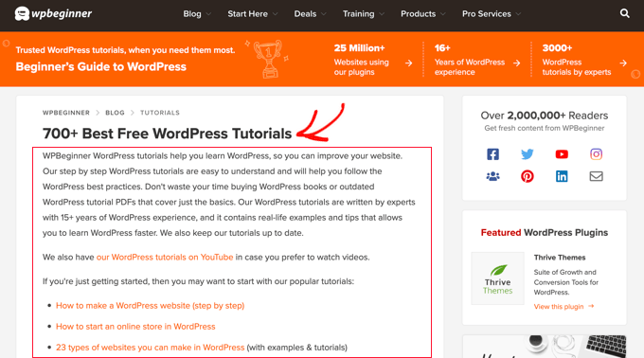Click Featured WordPress Plugins heading
This screenshot has width=644, height=358.
pos(545,232)
